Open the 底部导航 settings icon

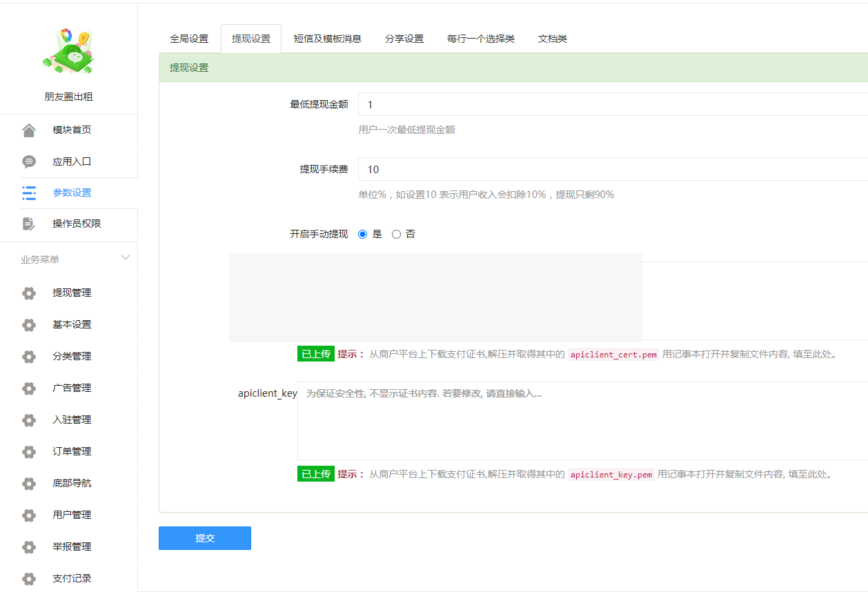pos(28,483)
